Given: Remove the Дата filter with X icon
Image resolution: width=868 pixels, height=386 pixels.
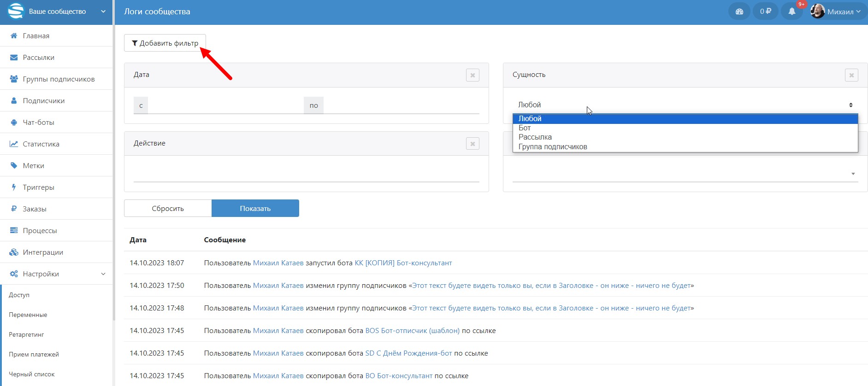Looking at the screenshot, I should pyautogui.click(x=472, y=75).
